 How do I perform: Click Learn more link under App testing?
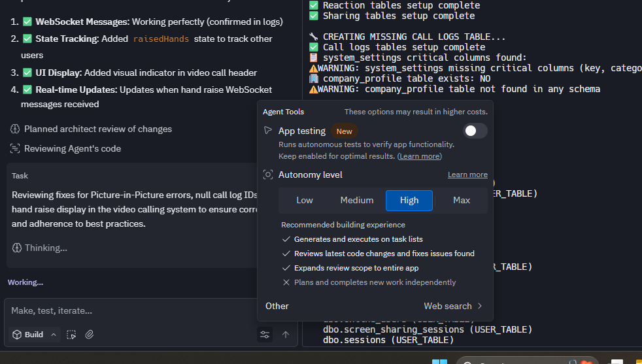point(420,157)
